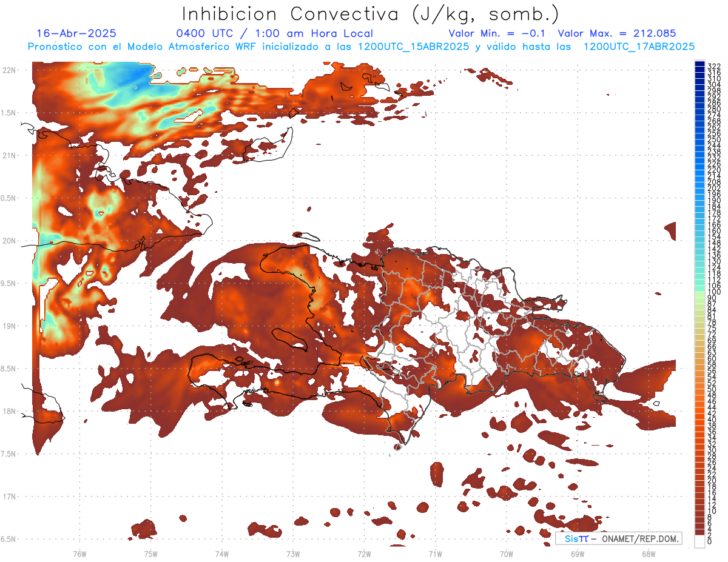Select the date text '16-Abr-2025'
The image size is (728, 562).
(76, 33)
